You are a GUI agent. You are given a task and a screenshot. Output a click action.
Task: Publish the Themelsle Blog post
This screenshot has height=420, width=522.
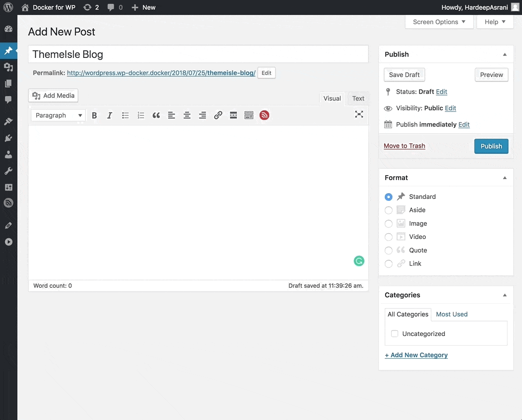491,146
